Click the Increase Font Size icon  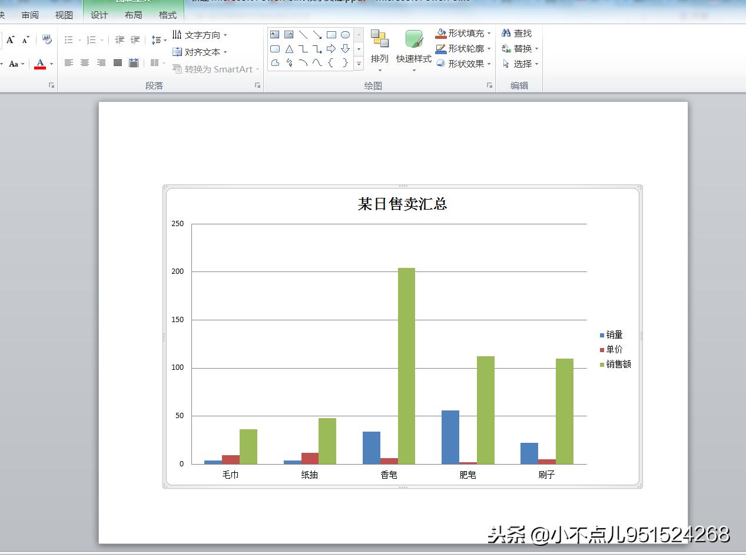[x=9, y=38]
